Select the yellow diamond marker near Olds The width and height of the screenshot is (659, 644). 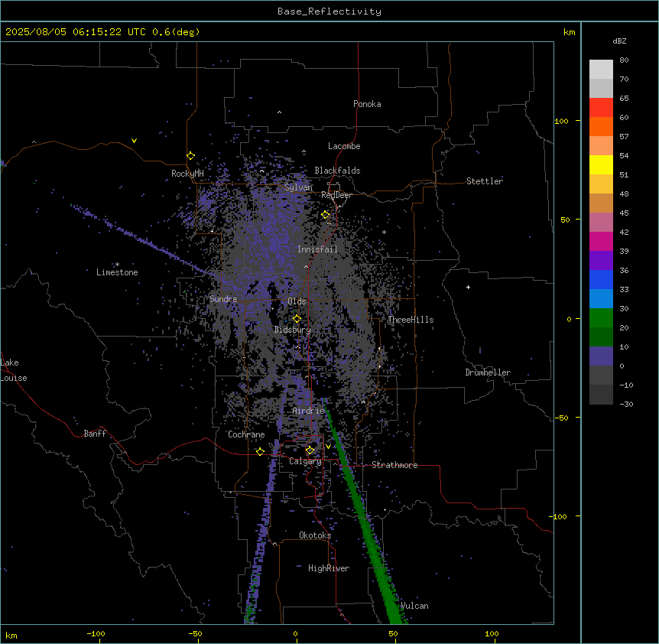click(x=297, y=318)
